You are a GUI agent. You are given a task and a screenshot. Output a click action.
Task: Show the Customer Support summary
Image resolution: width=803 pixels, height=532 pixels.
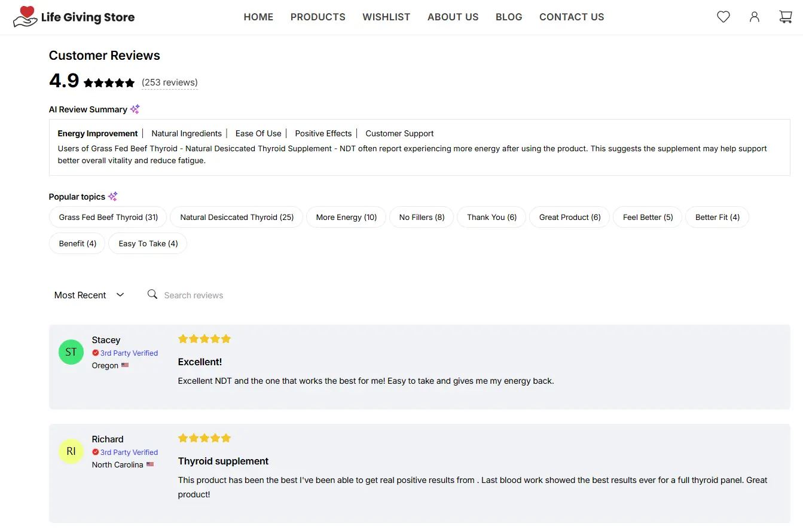coord(399,133)
